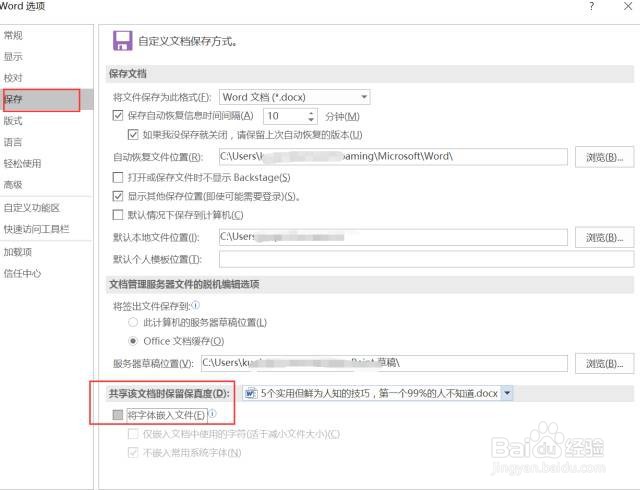Enable 默认情况下保存到计算机 checkbox
Image resolution: width=640 pixels, height=490 pixels.
118,215
